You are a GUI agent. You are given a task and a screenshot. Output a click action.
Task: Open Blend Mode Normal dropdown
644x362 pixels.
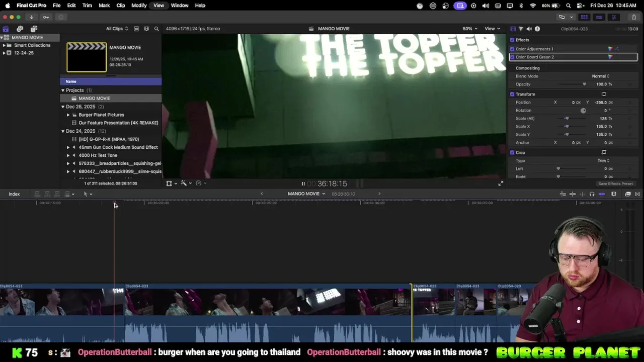coord(600,76)
